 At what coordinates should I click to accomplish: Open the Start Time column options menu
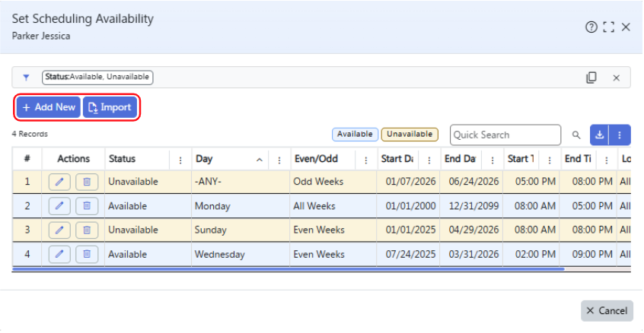pos(550,160)
